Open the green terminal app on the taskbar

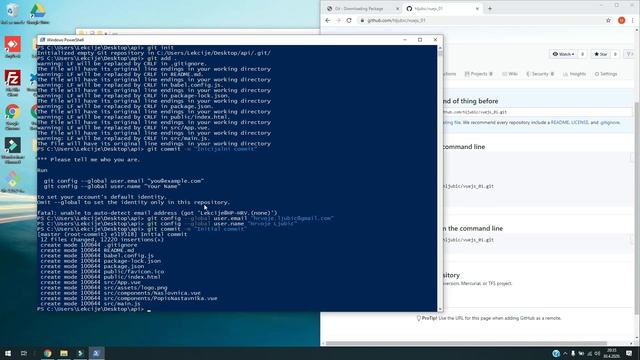80,353
